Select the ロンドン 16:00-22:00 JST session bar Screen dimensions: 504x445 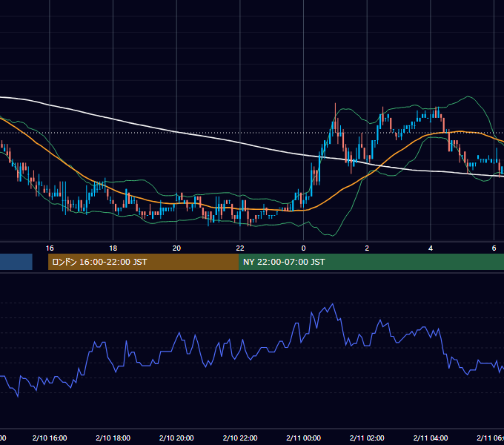pos(143,262)
